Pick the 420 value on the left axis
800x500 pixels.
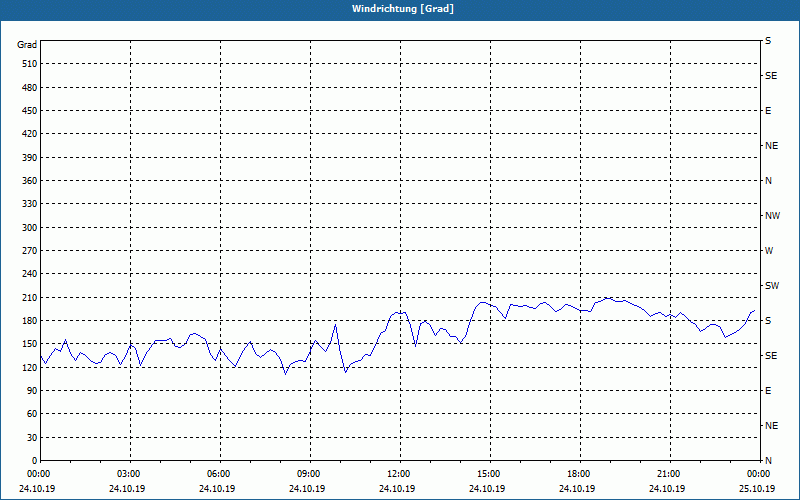point(30,134)
